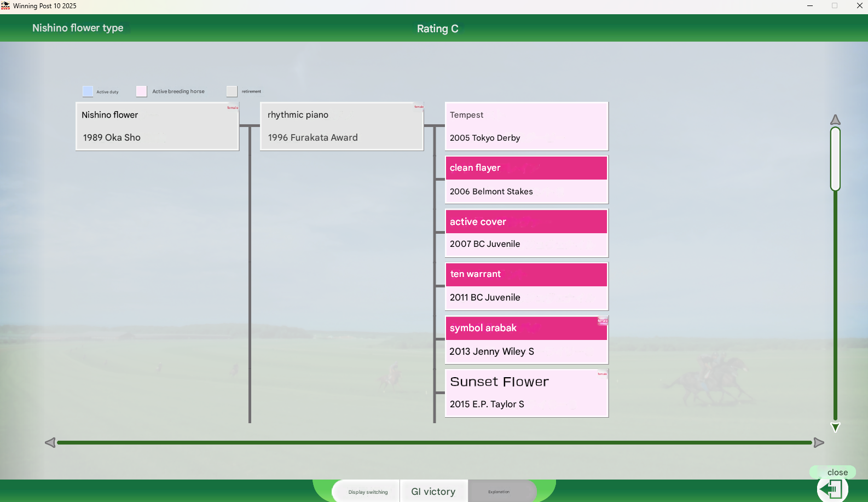Screen dimensions: 868x502
Task: Select the Tempest horse card
Action: (x=526, y=126)
